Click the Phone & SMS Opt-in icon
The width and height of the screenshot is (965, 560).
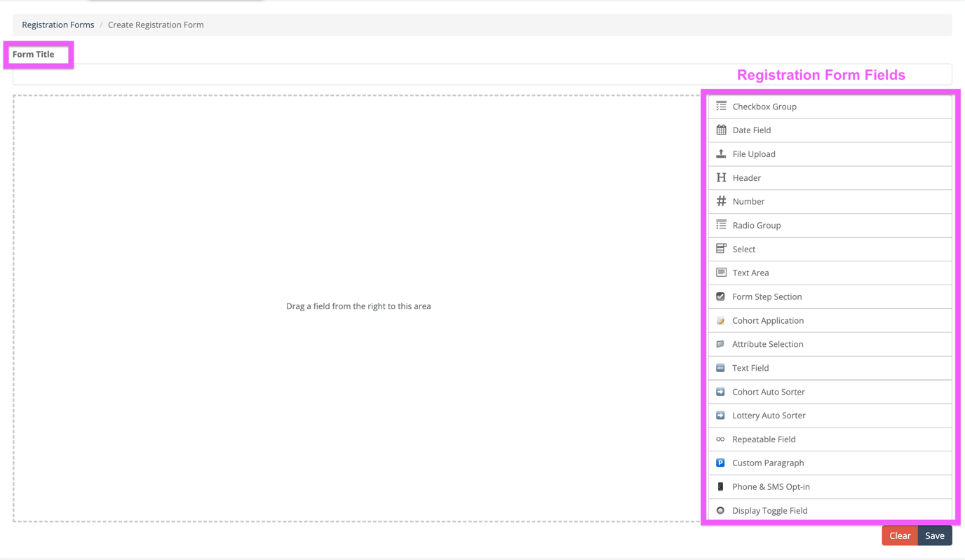point(720,486)
